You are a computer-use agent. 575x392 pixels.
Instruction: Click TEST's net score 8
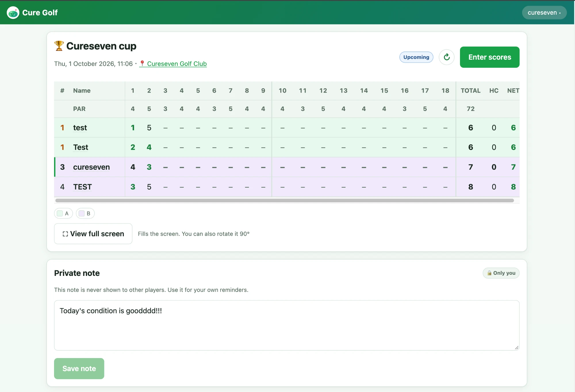click(513, 187)
